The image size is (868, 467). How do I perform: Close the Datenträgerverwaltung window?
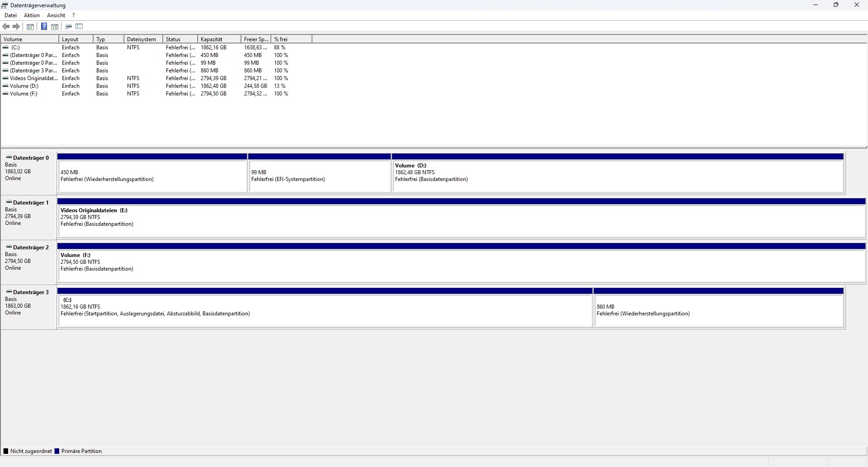point(857,5)
